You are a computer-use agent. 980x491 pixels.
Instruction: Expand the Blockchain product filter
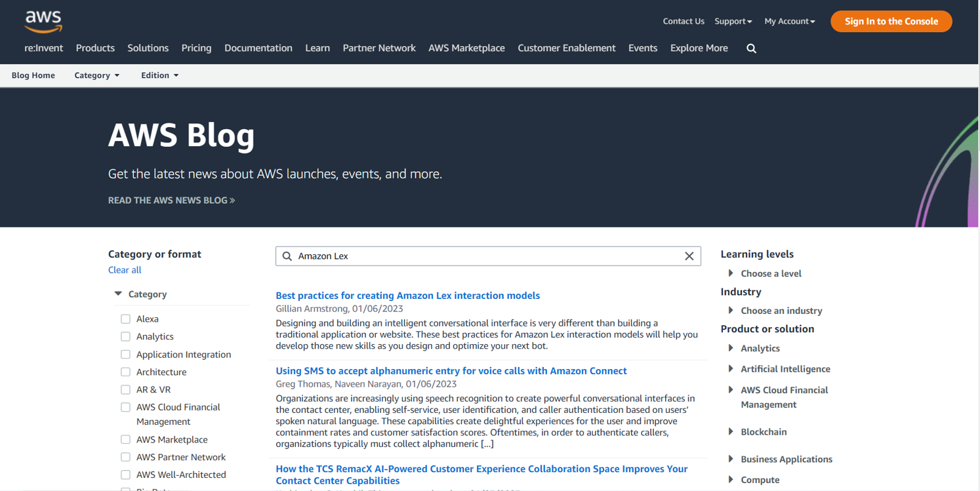point(731,432)
